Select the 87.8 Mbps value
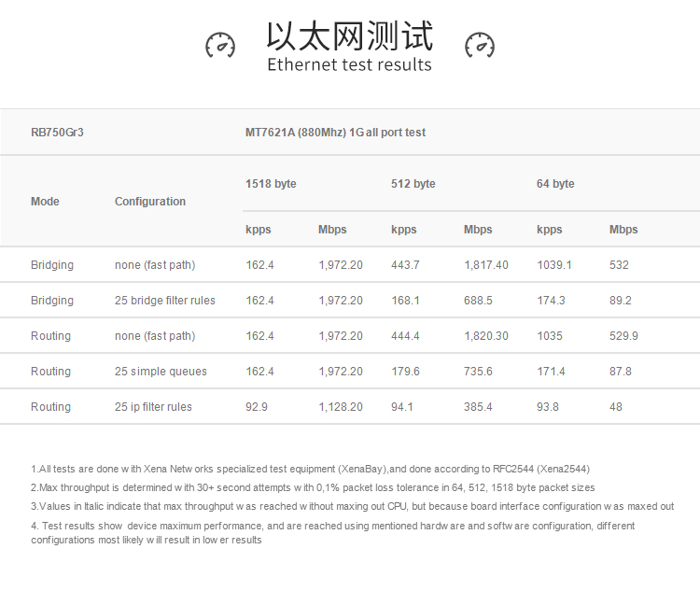This screenshot has height=591, width=700. pos(620,372)
